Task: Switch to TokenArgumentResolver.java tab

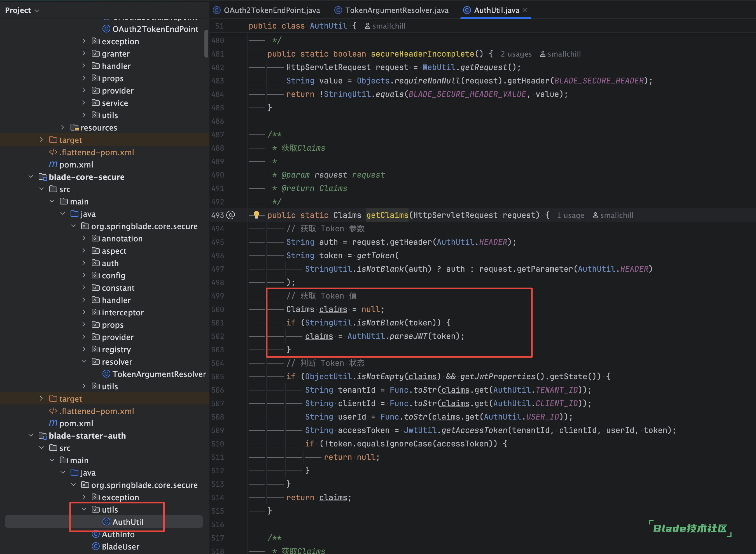Action: point(391,10)
